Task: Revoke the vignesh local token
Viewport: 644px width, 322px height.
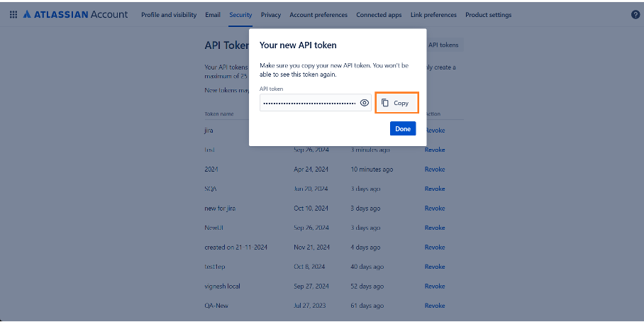Action: 435,286
